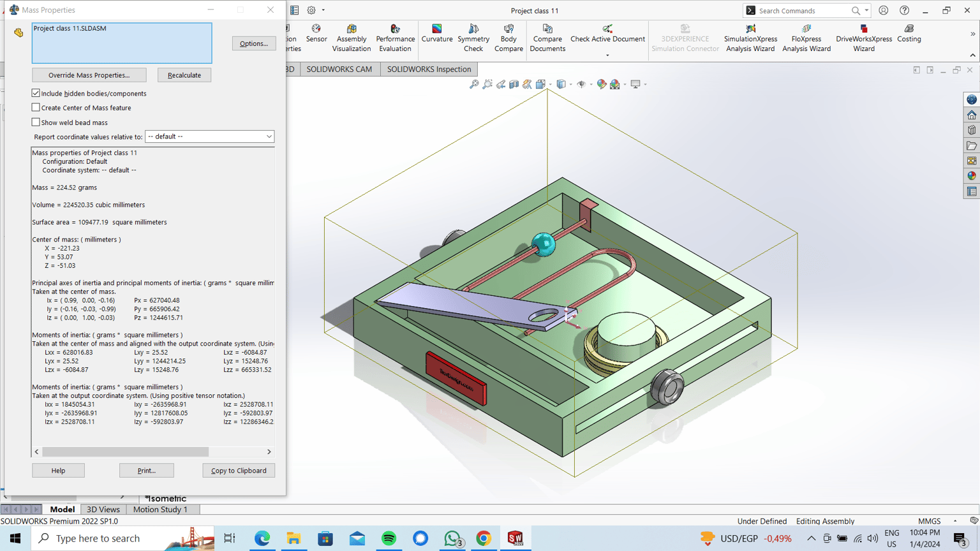
Task: Enable Create Center of Mass feature
Action: pyautogui.click(x=36, y=108)
